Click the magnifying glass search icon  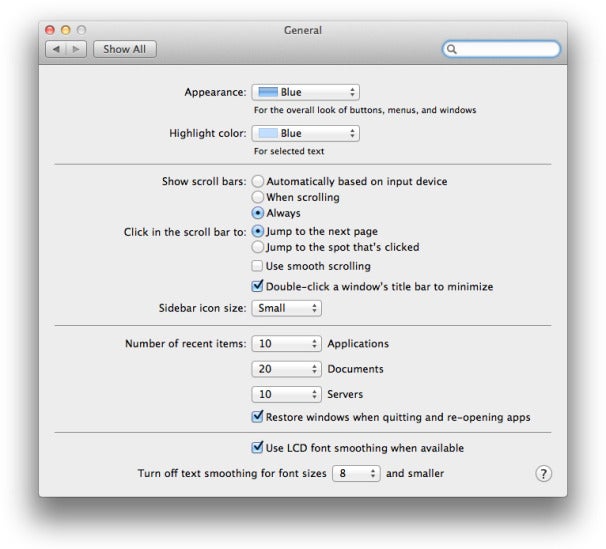[451, 49]
